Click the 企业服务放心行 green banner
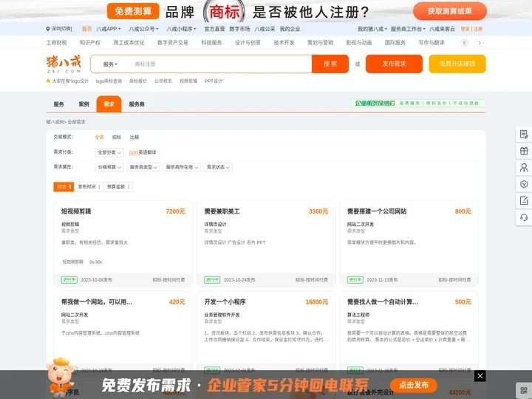This screenshot has width=532, height=399. coord(418,103)
